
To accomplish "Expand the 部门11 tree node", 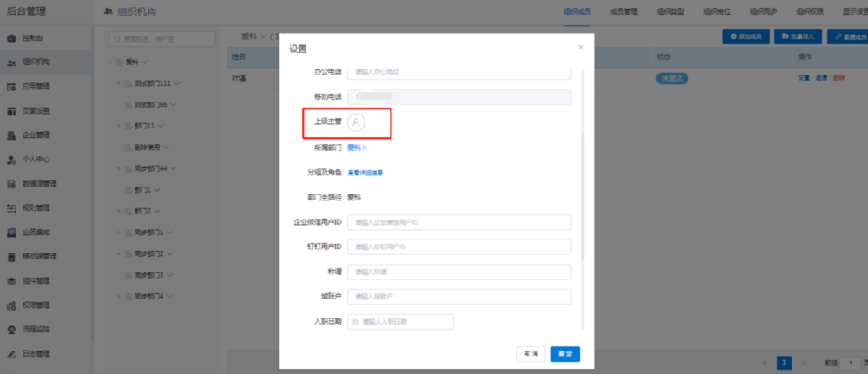I will (118, 126).
